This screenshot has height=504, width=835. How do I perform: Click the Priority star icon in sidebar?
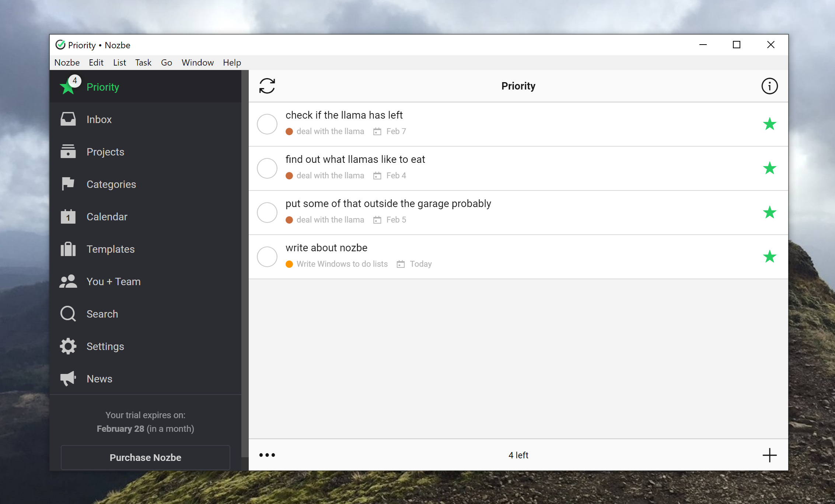pos(69,87)
